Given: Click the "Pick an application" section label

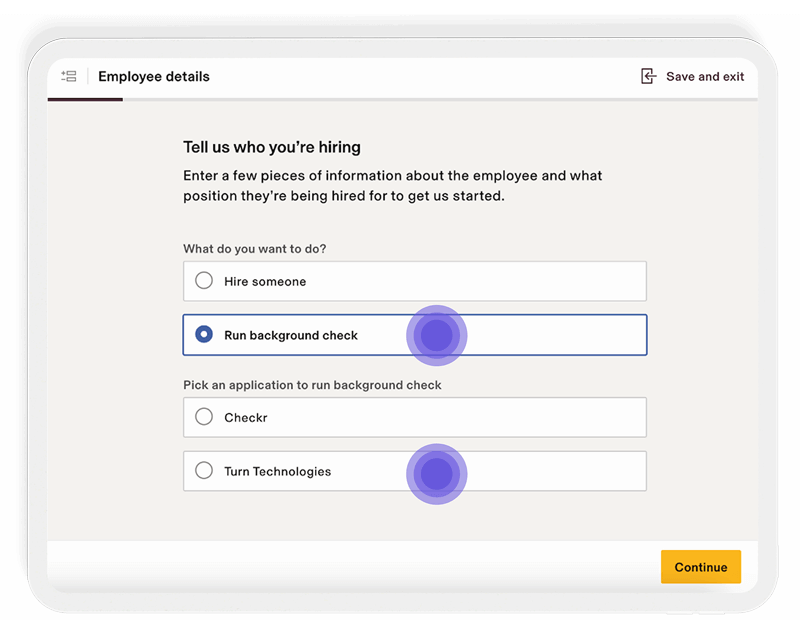Looking at the screenshot, I should (312, 385).
